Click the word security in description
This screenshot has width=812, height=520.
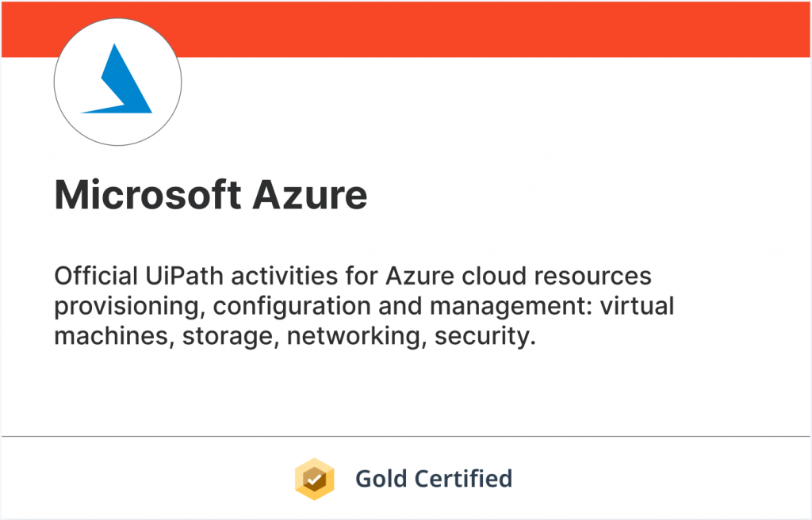pyautogui.click(x=484, y=336)
